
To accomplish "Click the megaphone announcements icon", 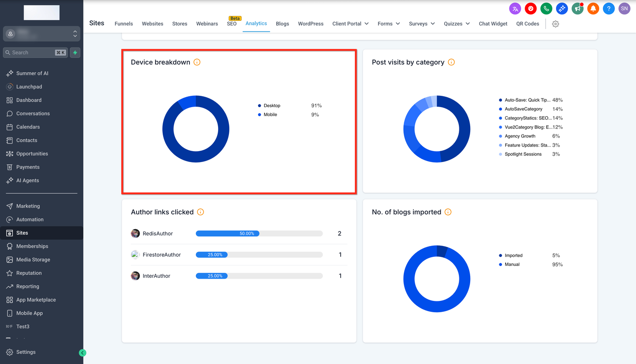I will pos(577,9).
